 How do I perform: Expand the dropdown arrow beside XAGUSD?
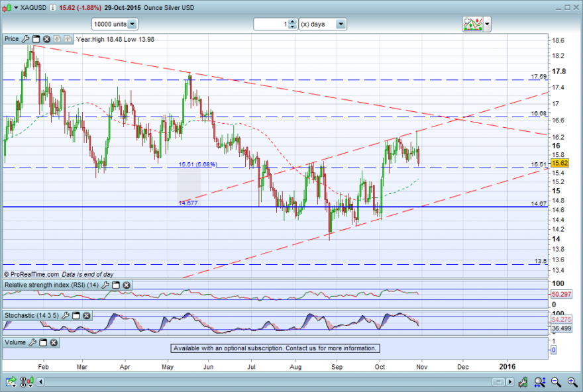[x=16, y=7]
